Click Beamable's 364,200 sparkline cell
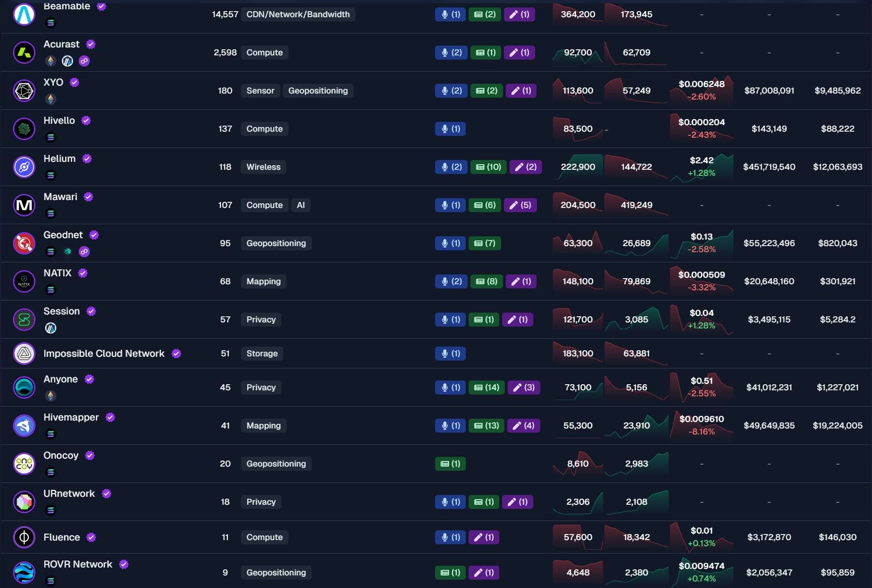 tap(578, 14)
